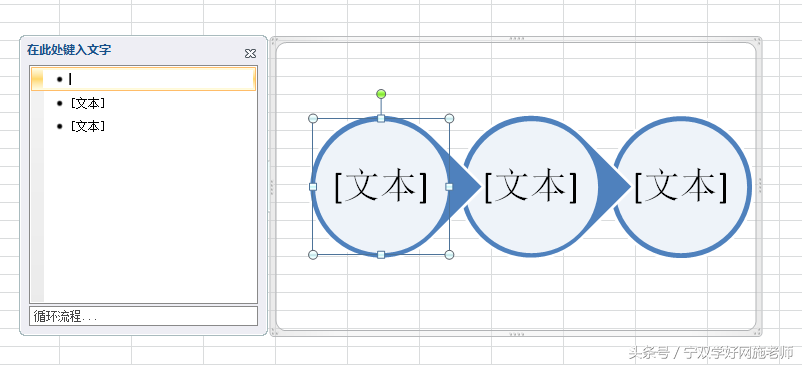Click the right-middle square sizing handle
The image size is (802, 365).
coord(449,187)
